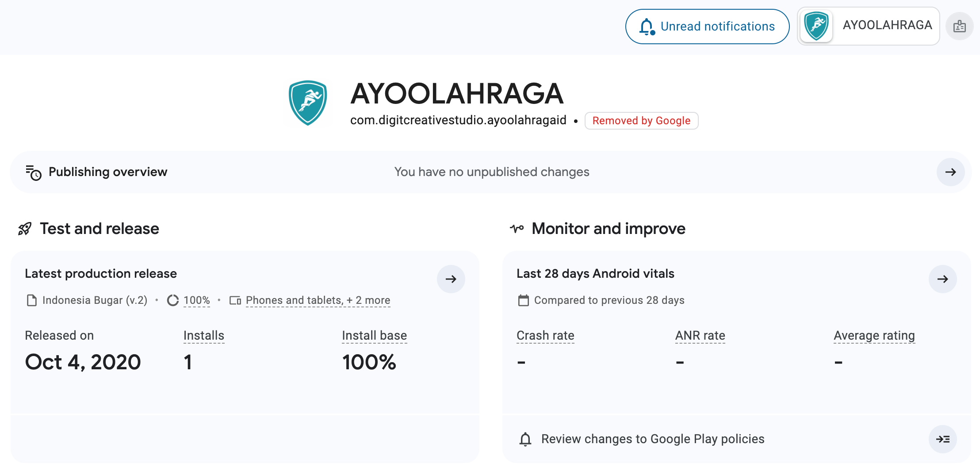Click the 100% rollout percentage link

197,300
